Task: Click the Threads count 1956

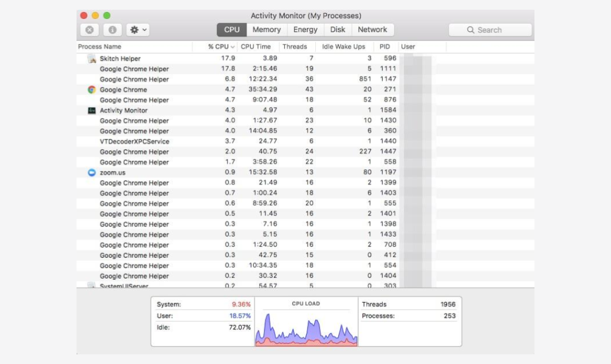Action: click(448, 305)
